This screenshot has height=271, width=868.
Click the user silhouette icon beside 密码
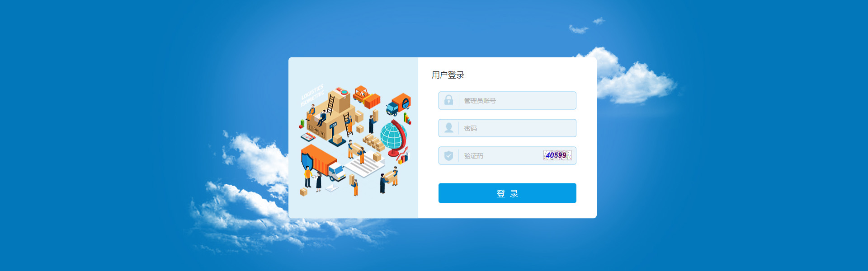[448, 128]
